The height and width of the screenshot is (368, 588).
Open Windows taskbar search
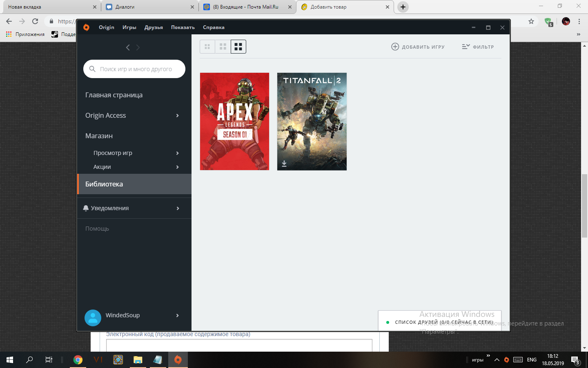[x=29, y=360]
